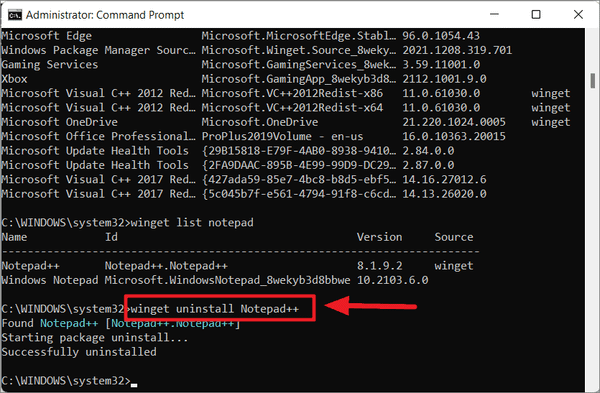Click 'Microsoft.VC++2012Redist-x86' id
Image resolution: width=600 pixels, height=393 pixels.
tap(292, 93)
